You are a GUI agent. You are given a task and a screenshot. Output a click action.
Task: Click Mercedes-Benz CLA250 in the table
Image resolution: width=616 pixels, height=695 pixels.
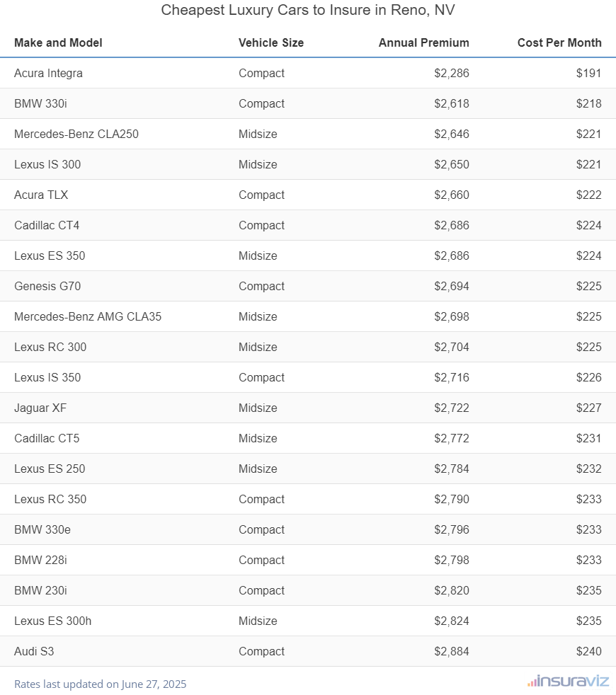pyautogui.click(x=76, y=134)
